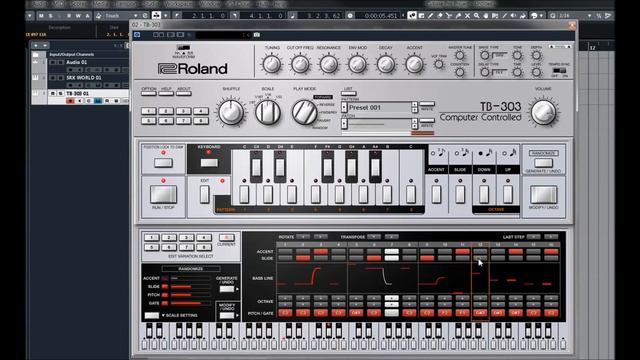Select pattern bank button 7 in top section
The height and width of the screenshot is (360, 640).
pos(183,121)
